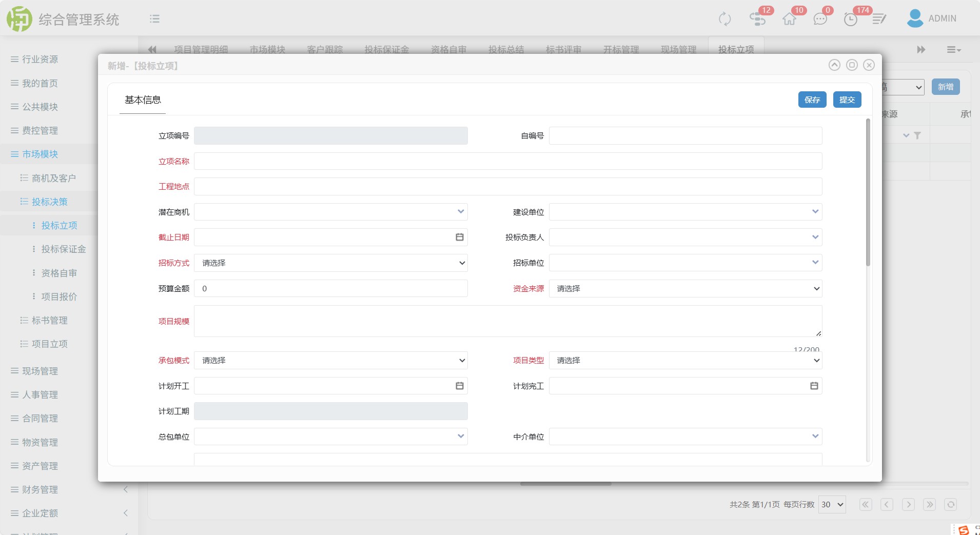Toggle the sidebar collapse list icon

(x=154, y=19)
